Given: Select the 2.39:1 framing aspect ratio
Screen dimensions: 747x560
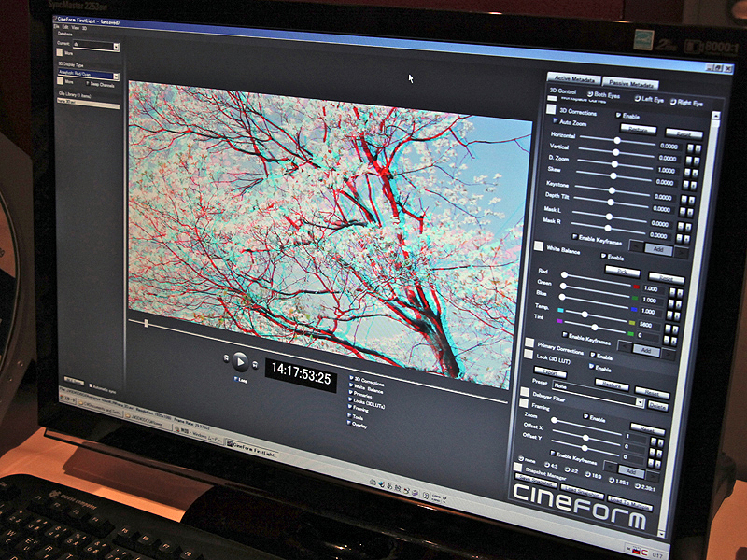Looking at the screenshot, I should 638,485.
